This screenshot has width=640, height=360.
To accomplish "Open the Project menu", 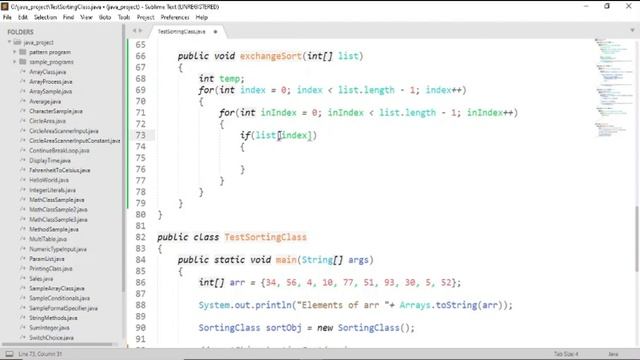I will click(146, 18).
